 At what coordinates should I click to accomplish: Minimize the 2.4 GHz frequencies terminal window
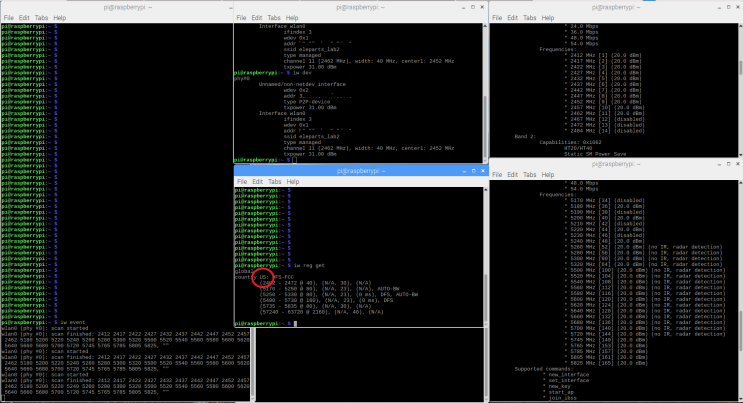coord(719,7)
